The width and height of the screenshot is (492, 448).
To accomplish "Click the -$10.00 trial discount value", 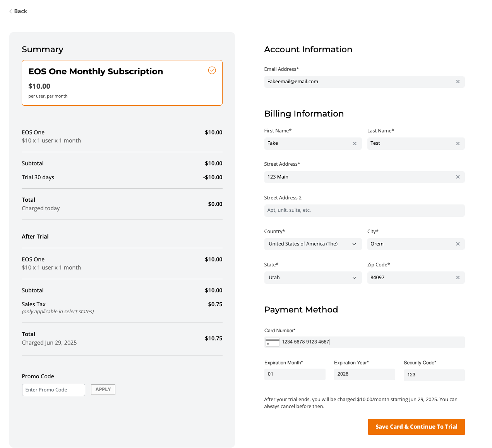I will point(213,177).
